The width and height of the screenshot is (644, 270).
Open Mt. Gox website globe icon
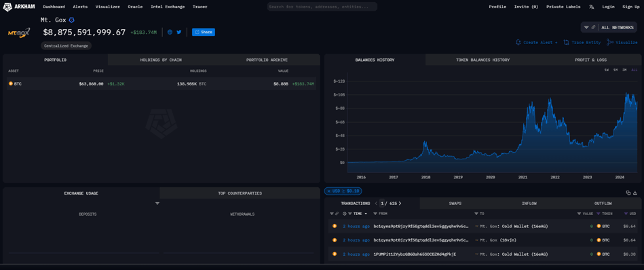pyautogui.click(x=170, y=32)
